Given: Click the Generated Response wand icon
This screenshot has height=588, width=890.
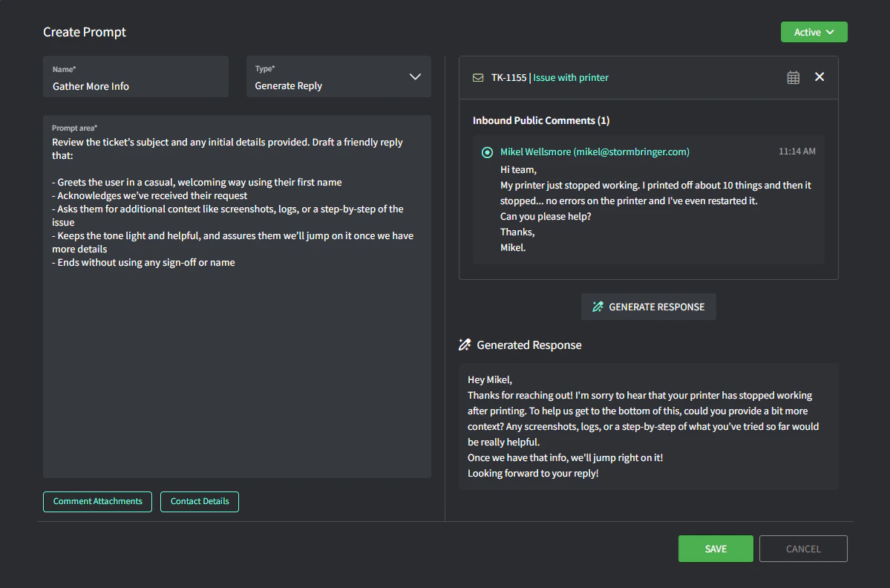Looking at the screenshot, I should tap(465, 344).
